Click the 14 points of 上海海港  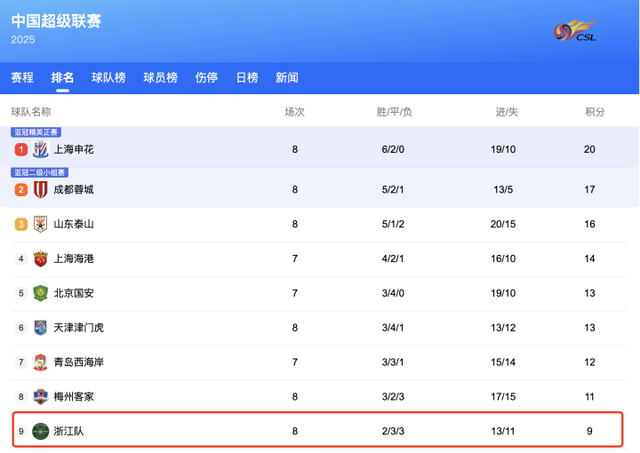(x=589, y=259)
